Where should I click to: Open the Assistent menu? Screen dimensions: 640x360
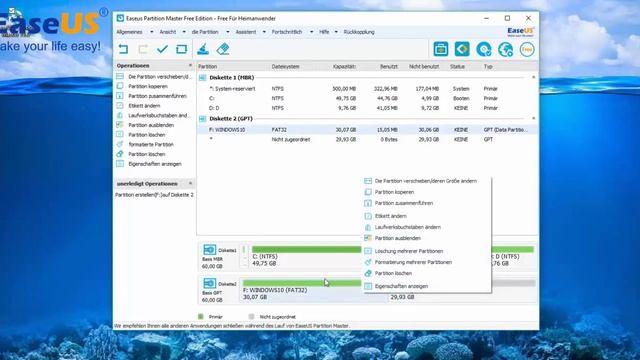click(x=246, y=32)
